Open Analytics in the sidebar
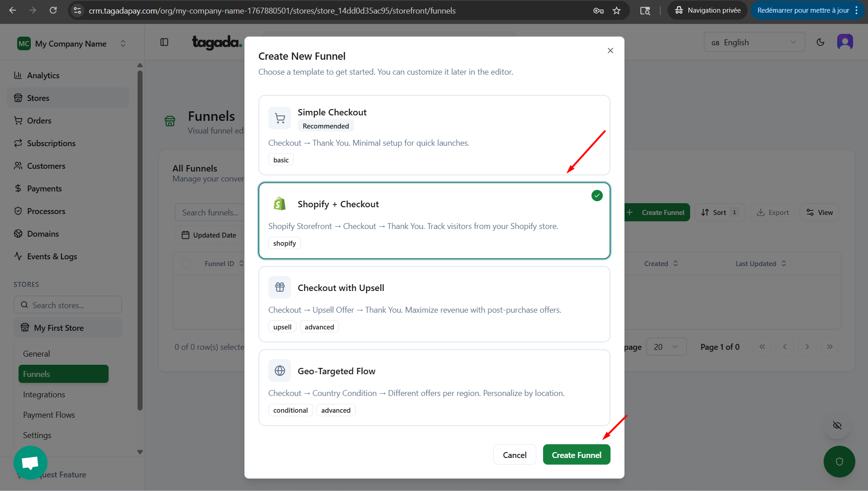This screenshot has width=868, height=491. pos(43,76)
